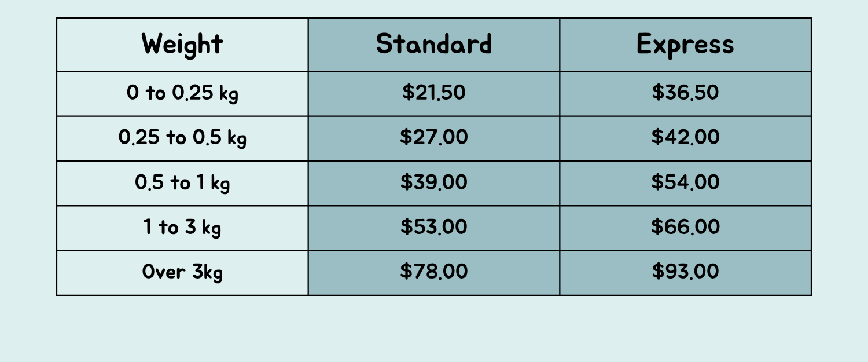Click the $27.00 standard price cell
Image resolution: width=868 pixels, height=362 pixels.
pos(434,138)
